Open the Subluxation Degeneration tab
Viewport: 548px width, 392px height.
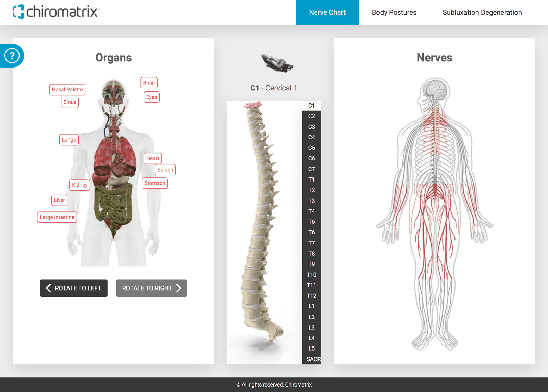tap(482, 12)
